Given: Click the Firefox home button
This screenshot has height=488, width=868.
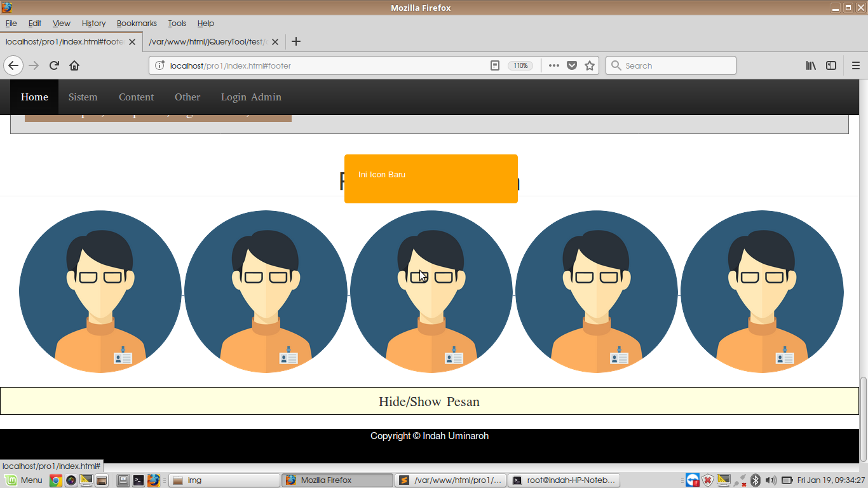Looking at the screenshot, I should pos(74,65).
